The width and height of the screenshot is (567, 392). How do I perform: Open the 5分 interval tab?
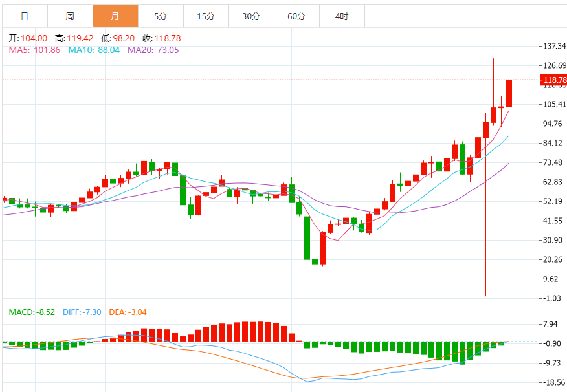point(161,16)
